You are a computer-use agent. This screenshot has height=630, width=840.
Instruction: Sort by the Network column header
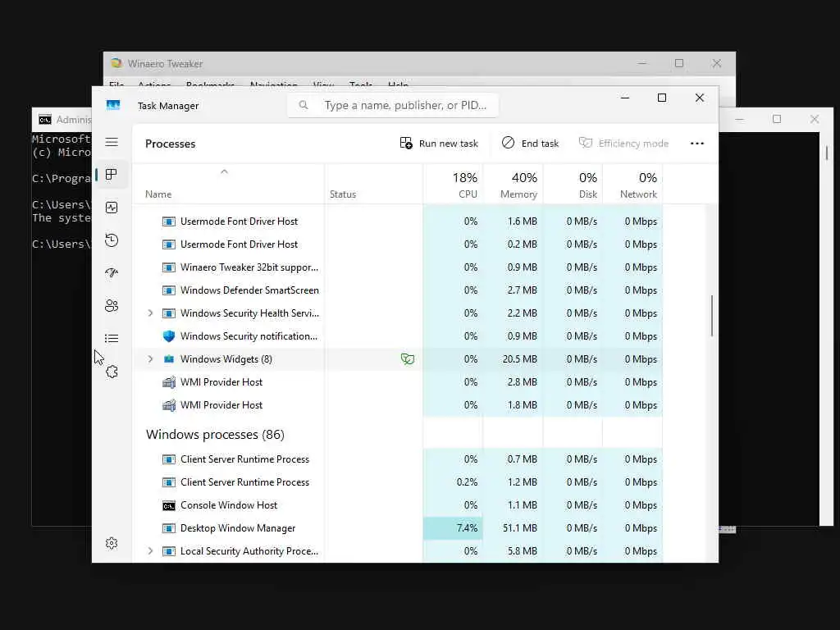tap(632, 185)
